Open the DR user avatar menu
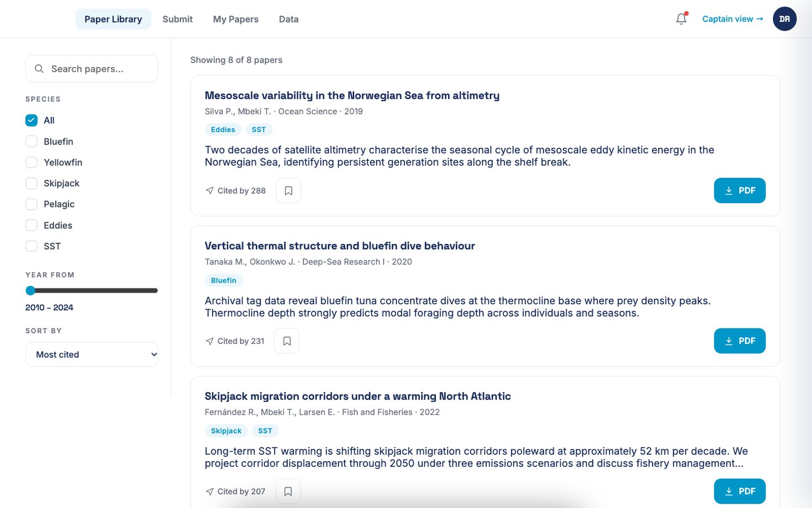The image size is (812, 508). pyautogui.click(x=784, y=19)
